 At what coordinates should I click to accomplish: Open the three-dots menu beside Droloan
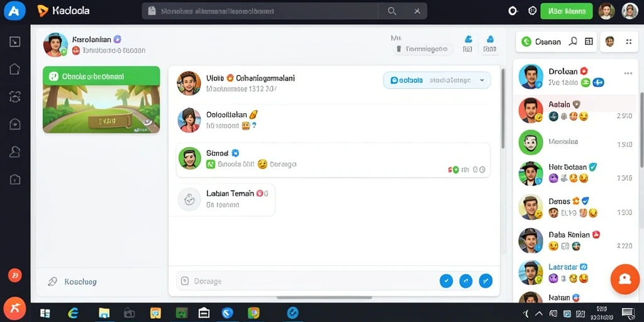(x=628, y=73)
